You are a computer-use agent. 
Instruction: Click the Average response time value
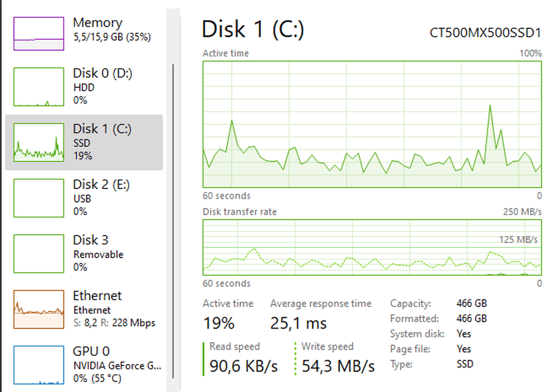[x=298, y=323]
